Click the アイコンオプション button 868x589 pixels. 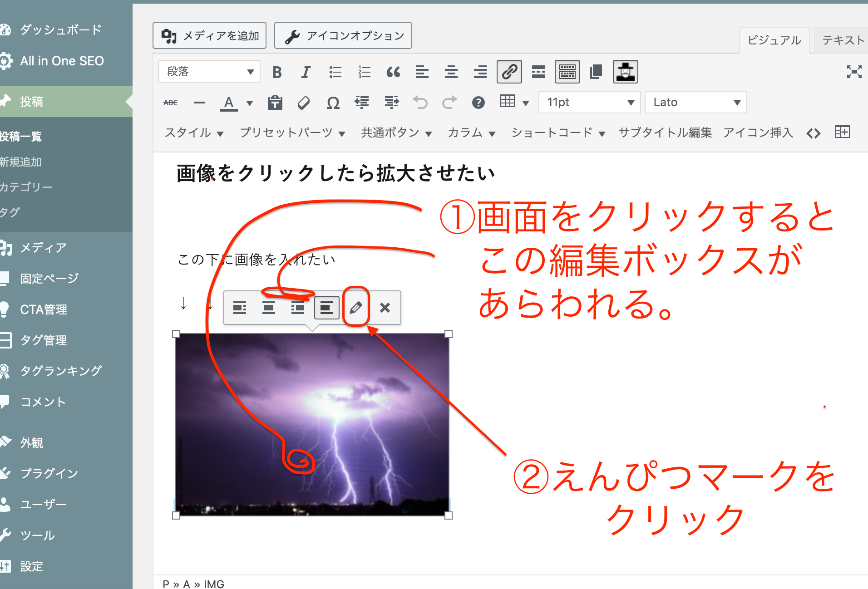(x=343, y=35)
